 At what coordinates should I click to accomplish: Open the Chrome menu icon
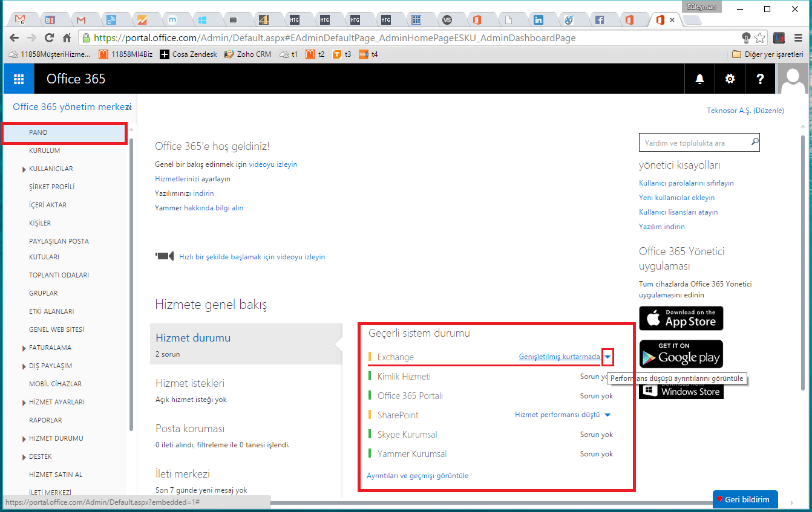click(799, 37)
